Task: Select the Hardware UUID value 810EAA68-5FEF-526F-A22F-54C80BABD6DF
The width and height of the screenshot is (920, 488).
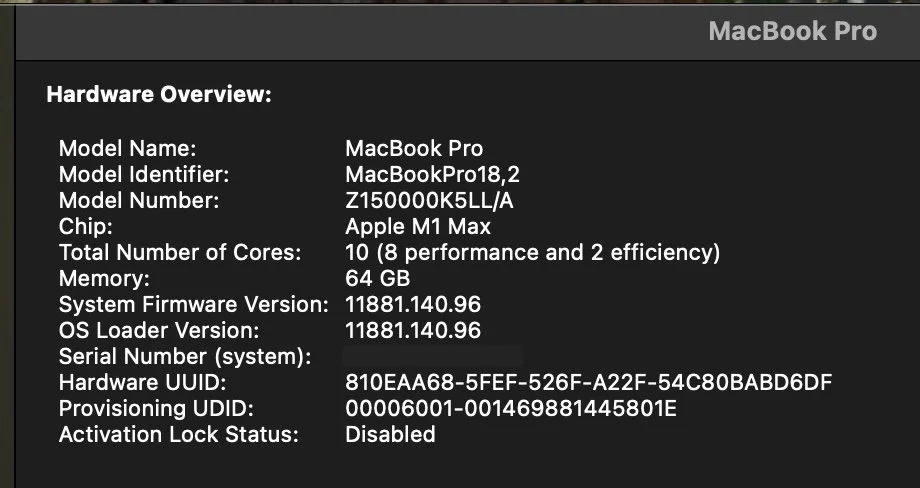Action: [588, 382]
